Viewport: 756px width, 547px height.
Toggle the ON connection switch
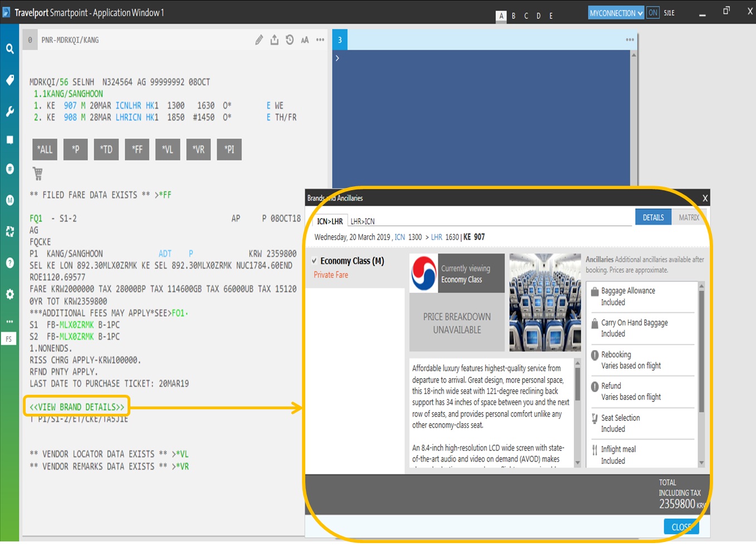click(653, 13)
